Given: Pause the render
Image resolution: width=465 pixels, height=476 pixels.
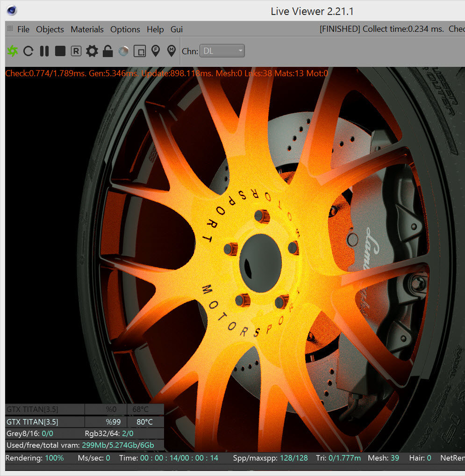Looking at the screenshot, I should (x=44, y=51).
